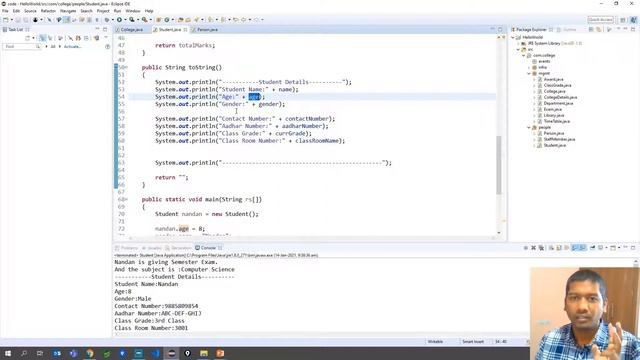
Task: Select TimeTable.java in Package Explorer
Action: 557,121
